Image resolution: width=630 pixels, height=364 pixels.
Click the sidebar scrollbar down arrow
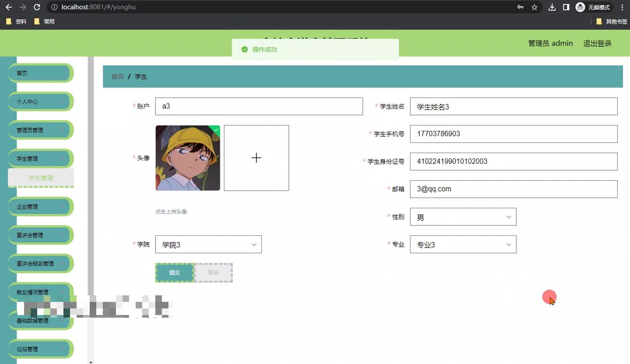click(x=91, y=362)
